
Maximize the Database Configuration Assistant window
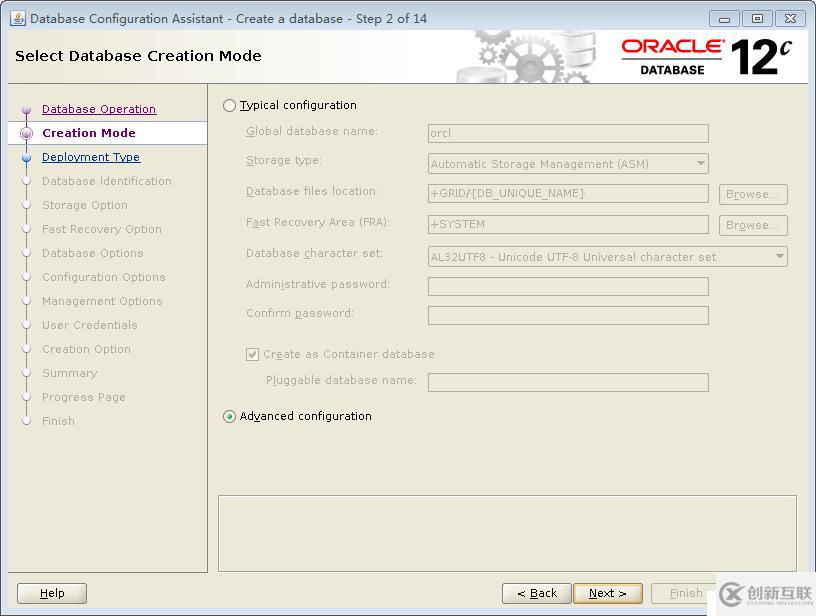[x=757, y=19]
